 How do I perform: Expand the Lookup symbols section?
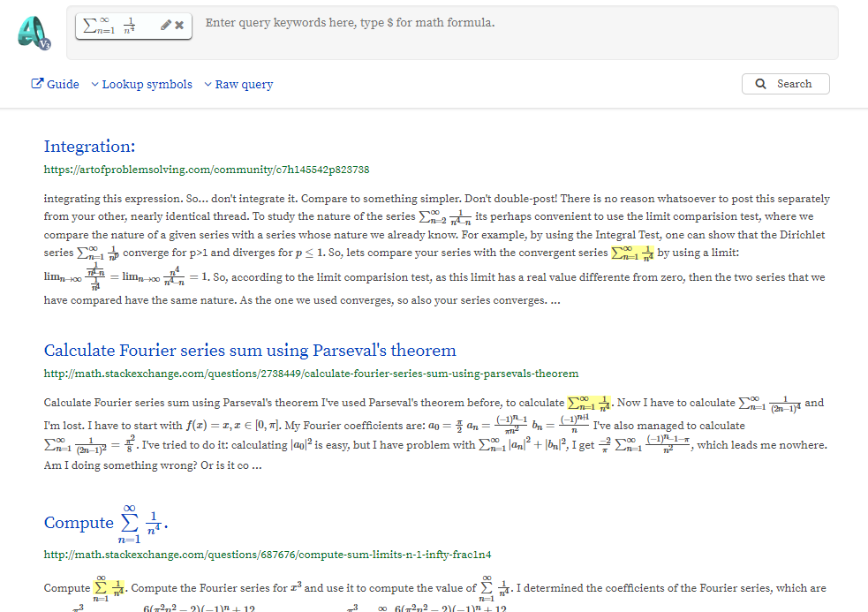click(x=141, y=85)
